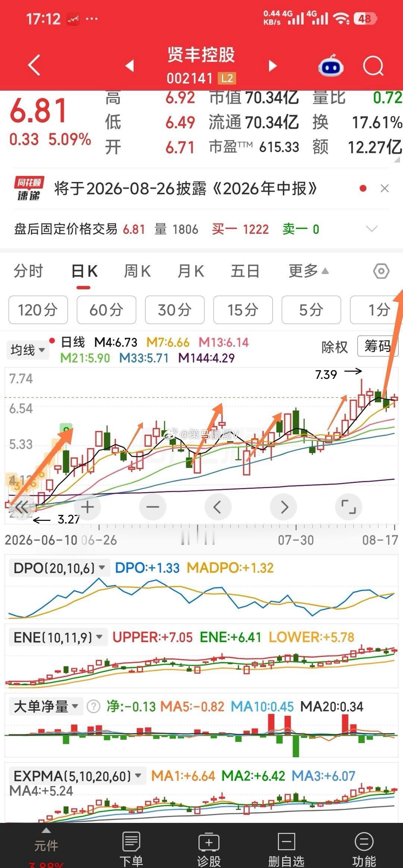Open the DPO(20,10,6) indicator dropdown
The width and height of the screenshot is (403, 868).
[59, 568]
